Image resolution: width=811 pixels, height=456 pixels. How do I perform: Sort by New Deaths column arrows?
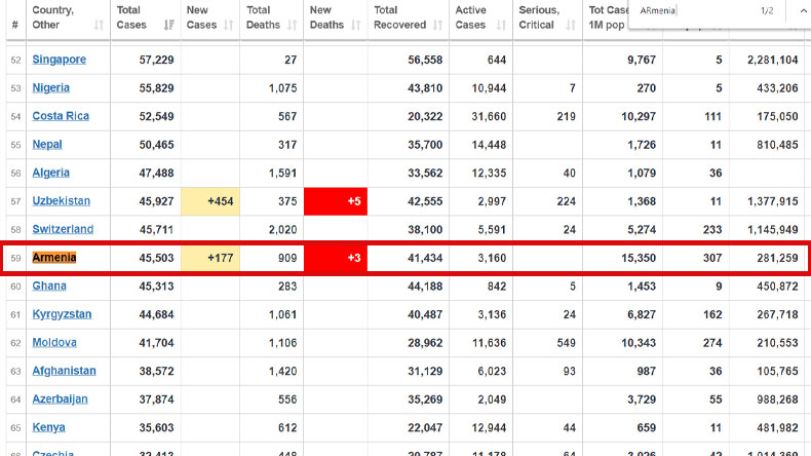click(x=355, y=25)
